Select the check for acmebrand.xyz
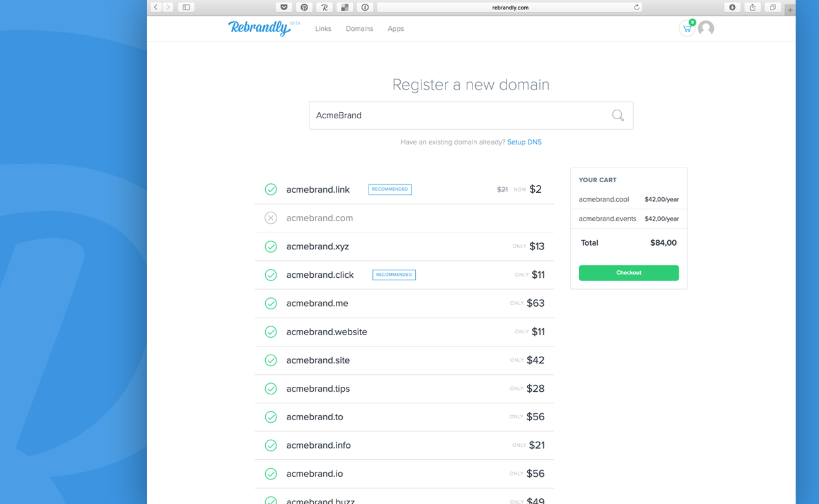The width and height of the screenshot is (819, 504). 271,246
